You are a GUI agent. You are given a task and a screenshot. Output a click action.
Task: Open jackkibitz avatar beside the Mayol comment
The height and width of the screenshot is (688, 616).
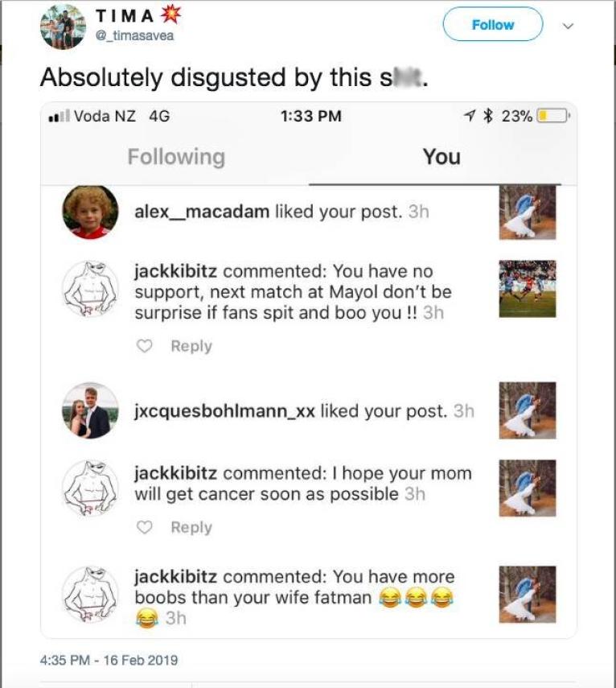pyautogui.click(x=90, y=289)
